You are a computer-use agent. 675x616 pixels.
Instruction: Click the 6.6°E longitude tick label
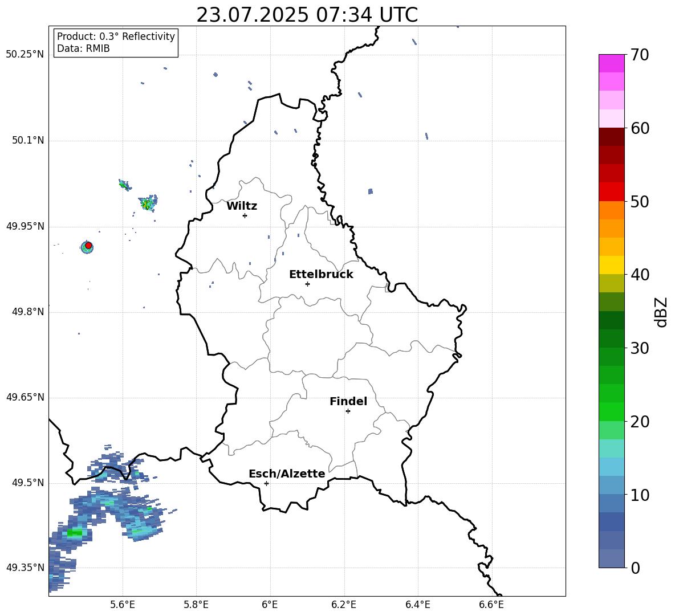[491, 605]
